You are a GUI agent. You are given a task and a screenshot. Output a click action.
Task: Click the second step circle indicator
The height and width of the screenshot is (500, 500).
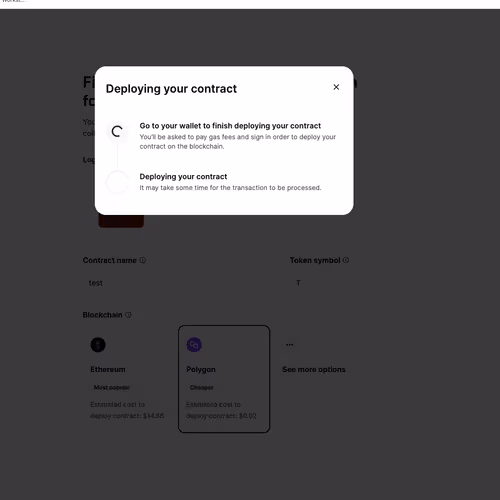coord(117,182)
